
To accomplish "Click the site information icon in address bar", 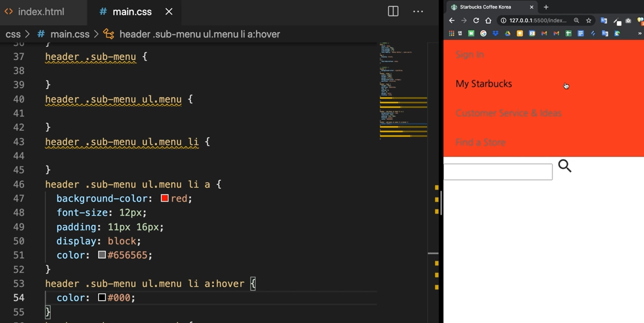I will tap(503, 20).
